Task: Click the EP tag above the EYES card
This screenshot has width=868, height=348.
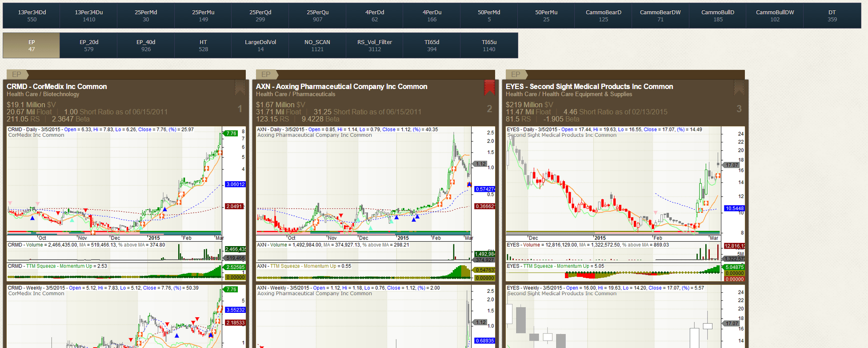Action: pos(516,74)
